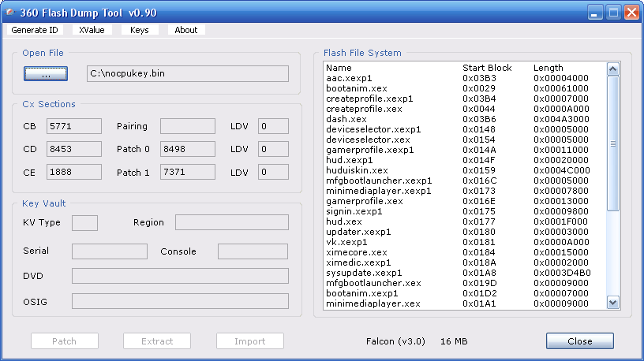Click the file list scroll down arrow

click(612, 303)
